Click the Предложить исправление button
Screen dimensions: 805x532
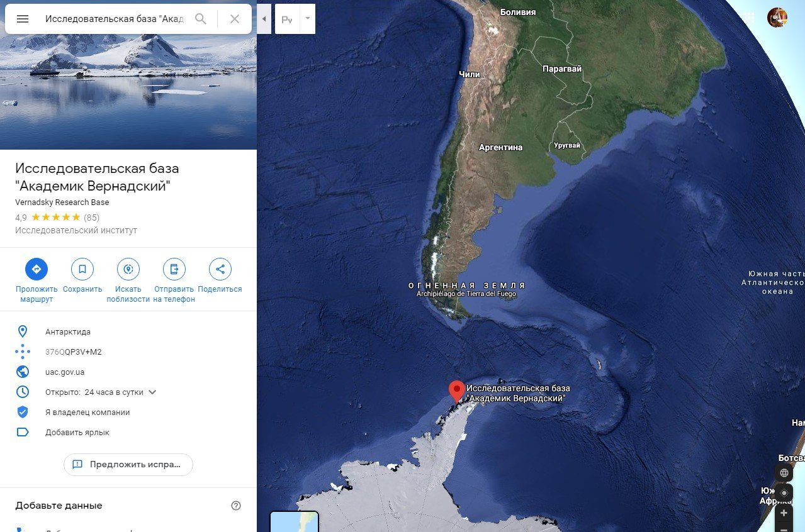128,465
